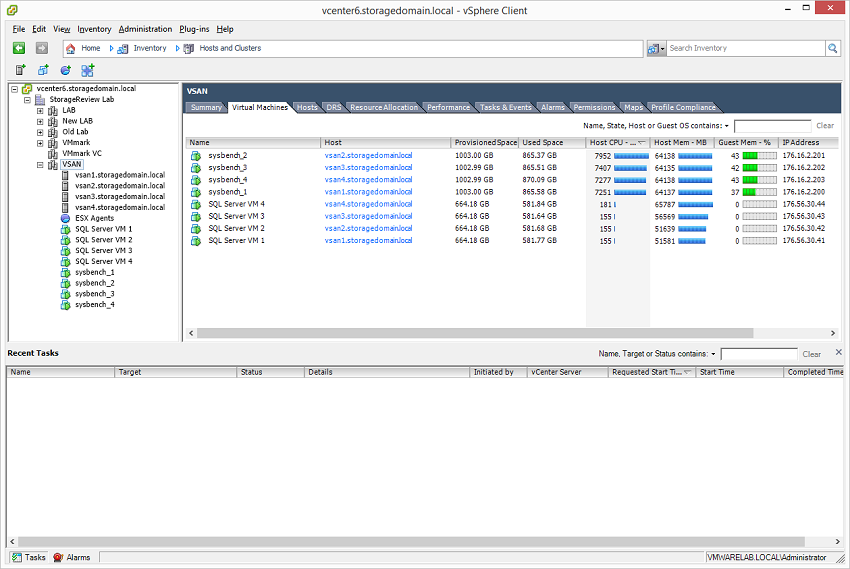Click the magnifier search button
Screen dimensions: 850x569
833,48
